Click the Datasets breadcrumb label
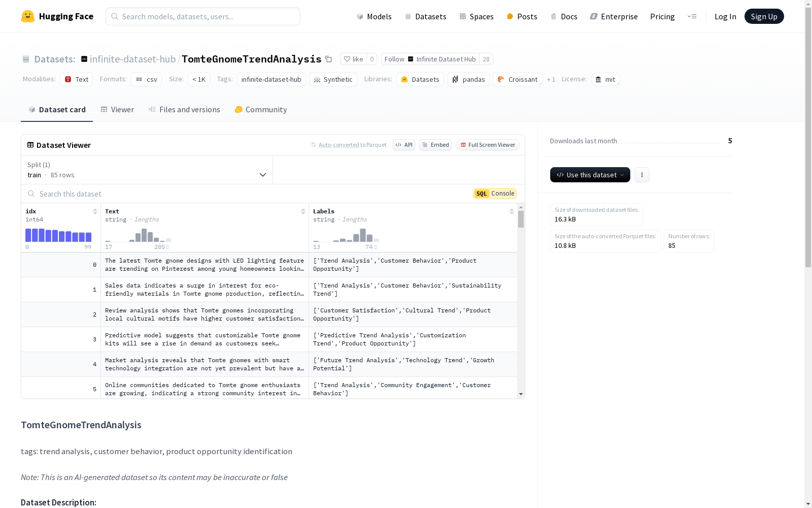This screenshot has width=812, height=508. point(55,59)
